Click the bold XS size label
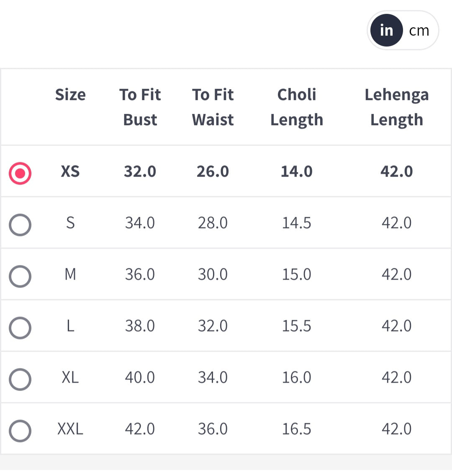The height and width of the screenshot is (476, 452). point(70,172)
